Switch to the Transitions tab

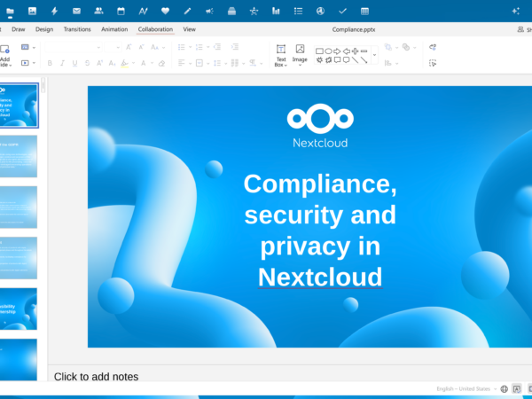click(77, 29)
